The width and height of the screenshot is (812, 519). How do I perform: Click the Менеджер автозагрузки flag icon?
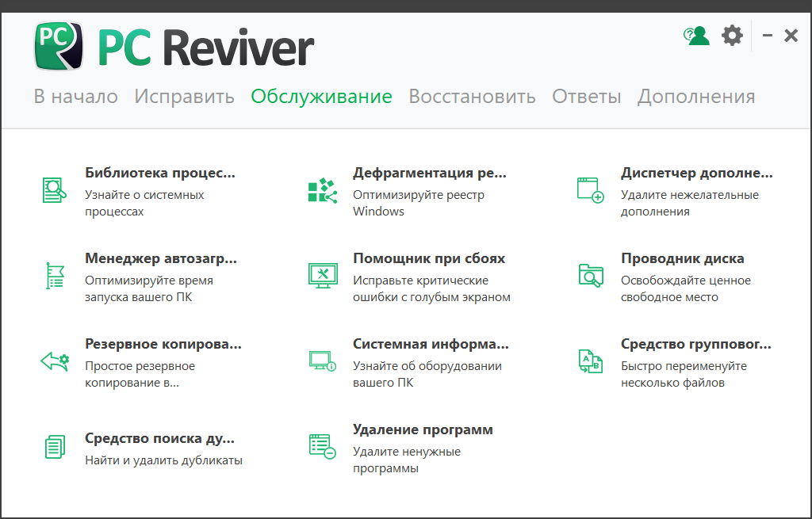click(x=54, y=276)
